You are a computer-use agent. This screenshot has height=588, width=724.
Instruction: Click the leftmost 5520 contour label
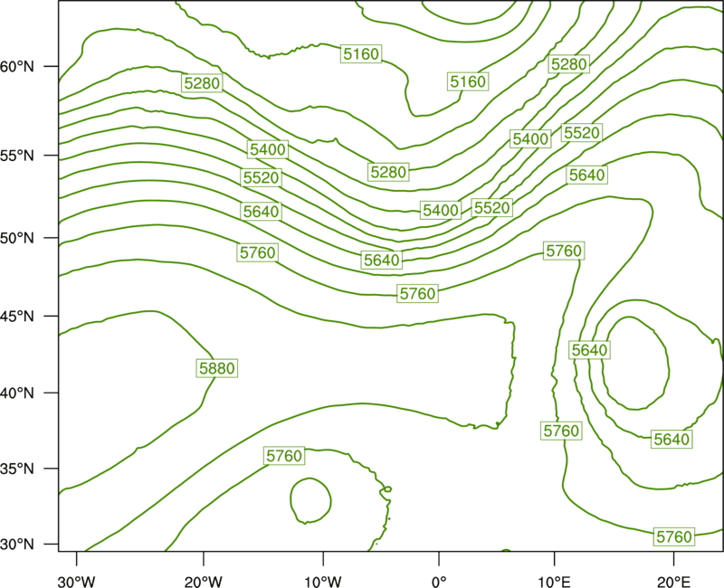click(262, 177)
